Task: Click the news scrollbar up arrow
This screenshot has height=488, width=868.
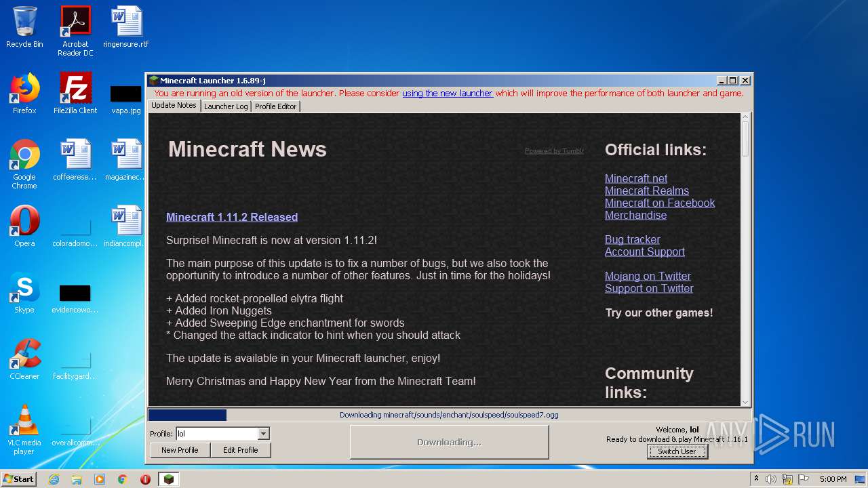Action: [745, 117]
